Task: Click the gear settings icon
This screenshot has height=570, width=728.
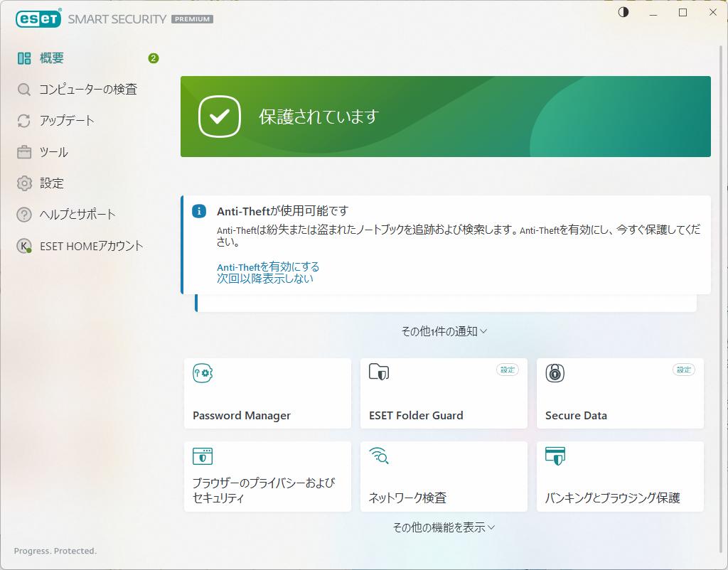Action: (24, 183)
